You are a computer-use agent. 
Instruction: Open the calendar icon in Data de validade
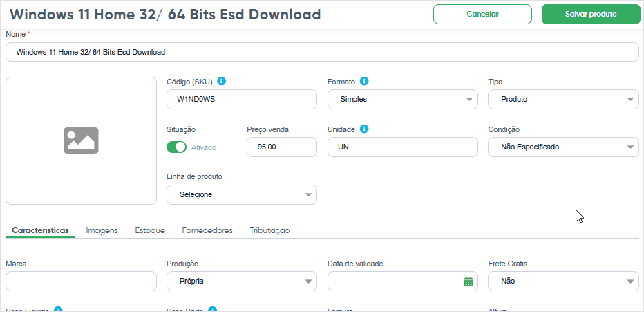click(x=468, y=282)
